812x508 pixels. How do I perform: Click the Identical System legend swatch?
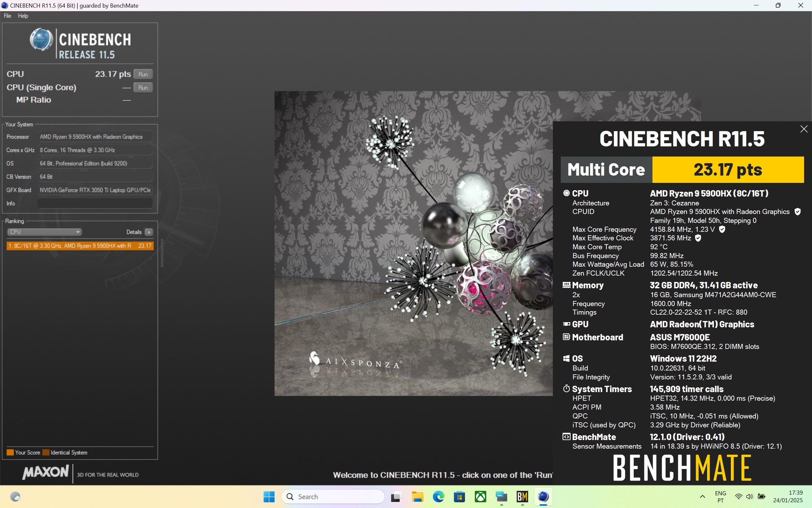point(46,452)
